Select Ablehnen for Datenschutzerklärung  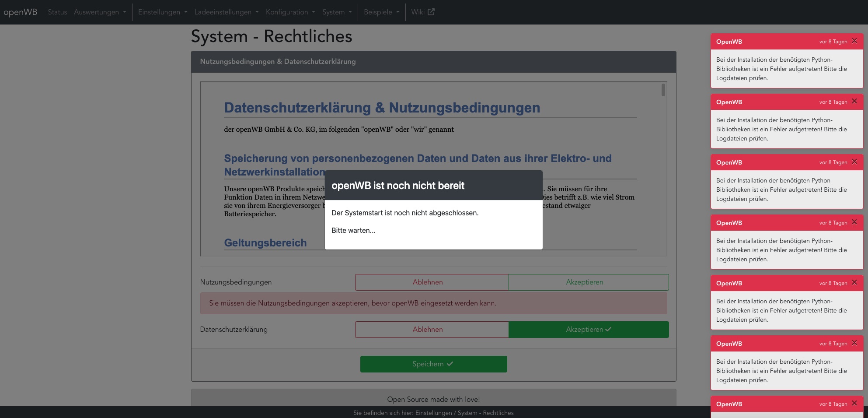[432, 330]
